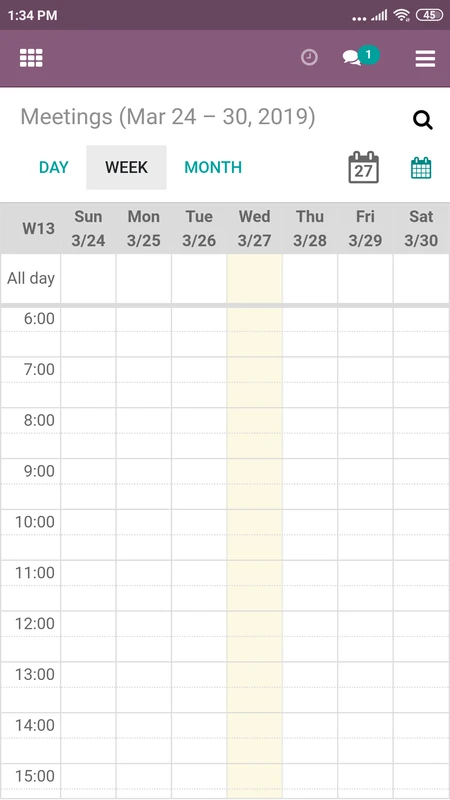This screenshot has height=800, width=450.
Task: Open the activities clock icon
Action: pyautogui.click(x=309, y=58)
